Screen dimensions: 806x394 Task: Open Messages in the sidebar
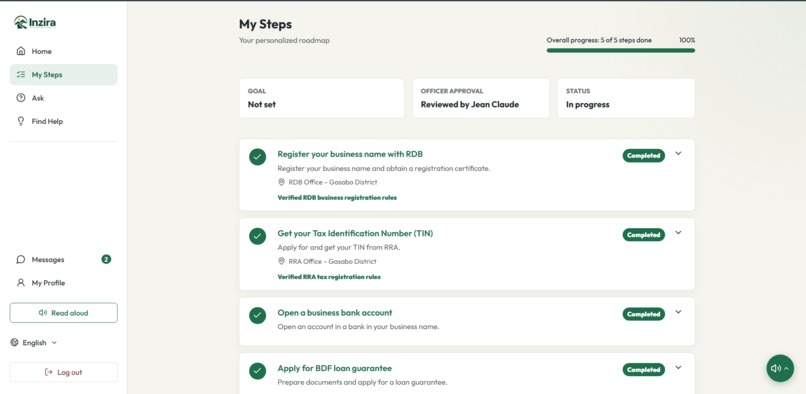coord(63,259)
